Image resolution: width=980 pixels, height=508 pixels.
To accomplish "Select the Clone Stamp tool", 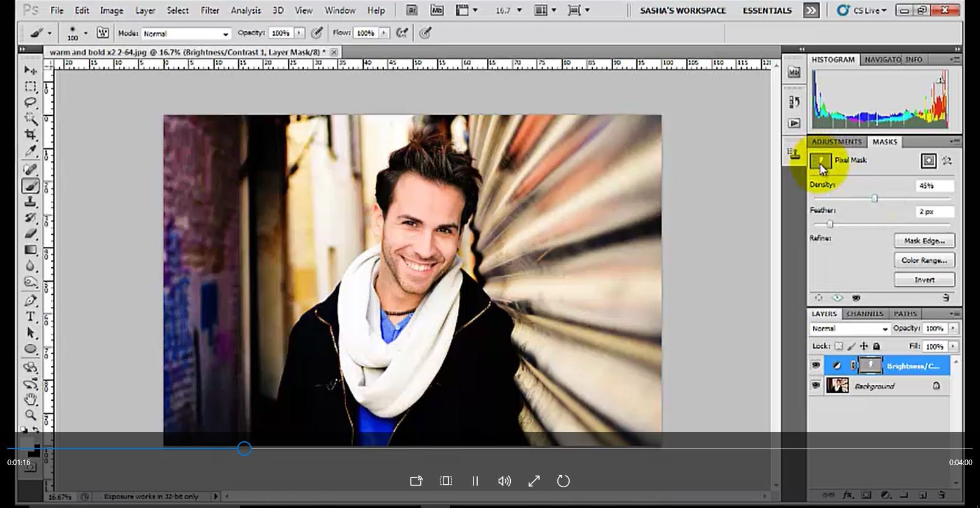I will pos(30,202).
